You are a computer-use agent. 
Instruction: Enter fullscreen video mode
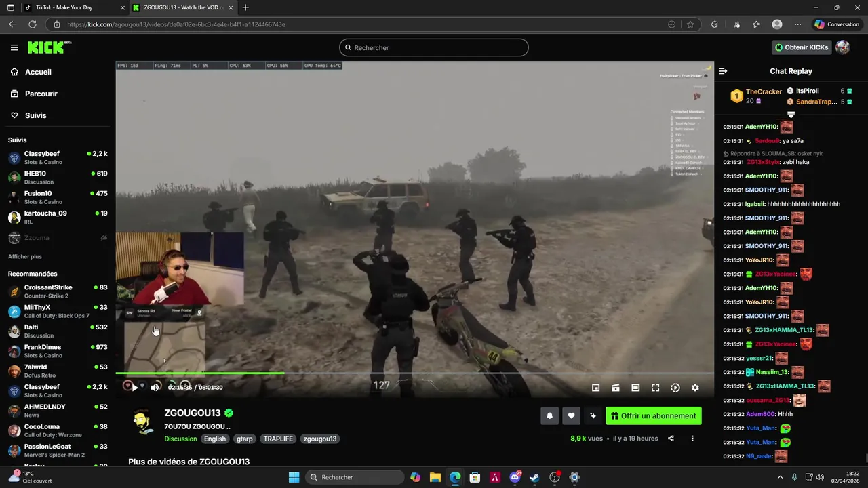[655, 388]
